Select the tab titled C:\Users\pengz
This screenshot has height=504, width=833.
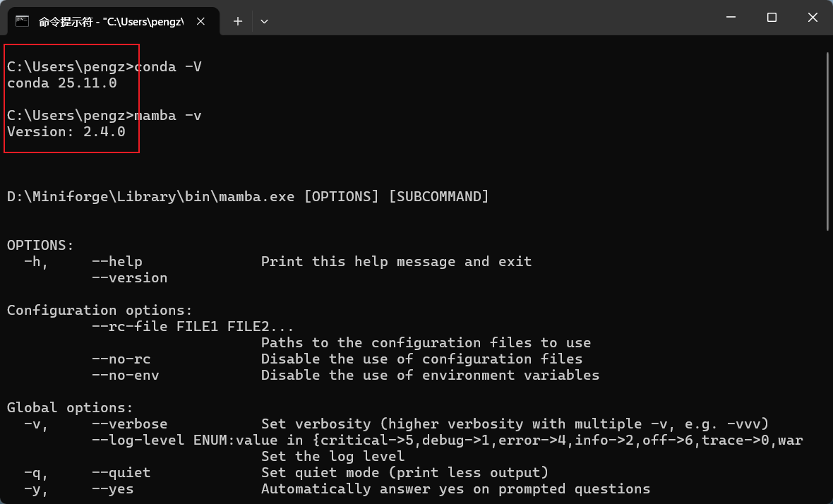pos(111,21)
